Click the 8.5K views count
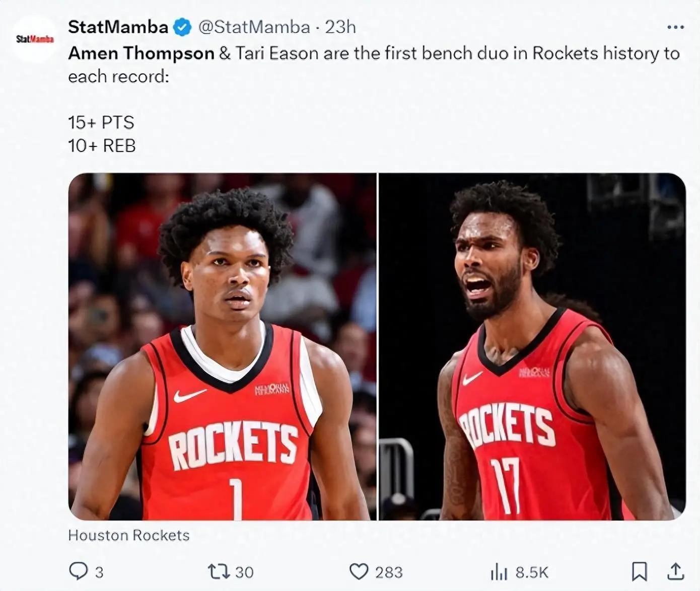This screenshot has height=591, width=700. click(532, 572)
